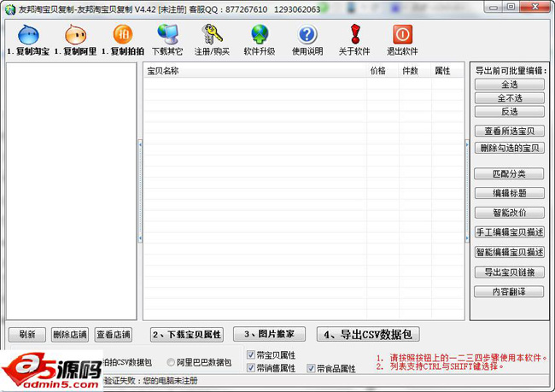Click 导出宝贝链接 button
The image size is (555, 392).
[510, 272]
